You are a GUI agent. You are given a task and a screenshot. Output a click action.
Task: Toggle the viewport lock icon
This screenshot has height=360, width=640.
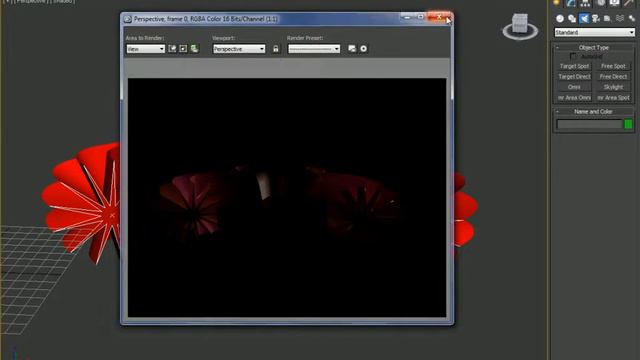(x=276, y=49)
